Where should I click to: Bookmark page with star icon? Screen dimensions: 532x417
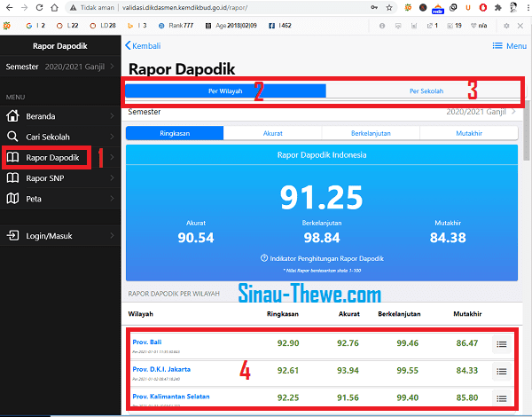389,7
